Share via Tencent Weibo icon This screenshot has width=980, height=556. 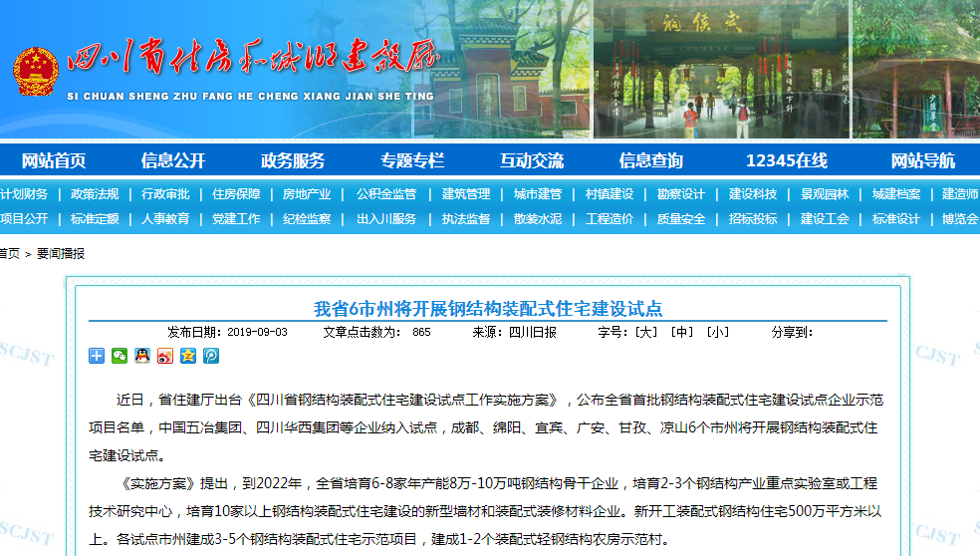pyautogui.click(x=210, y=356)
